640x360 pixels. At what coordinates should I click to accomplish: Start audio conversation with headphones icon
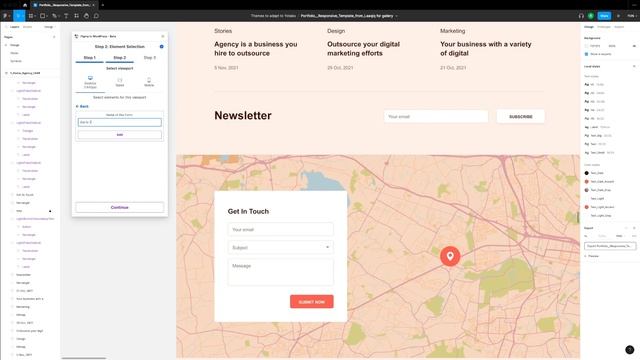coord(581,16)
